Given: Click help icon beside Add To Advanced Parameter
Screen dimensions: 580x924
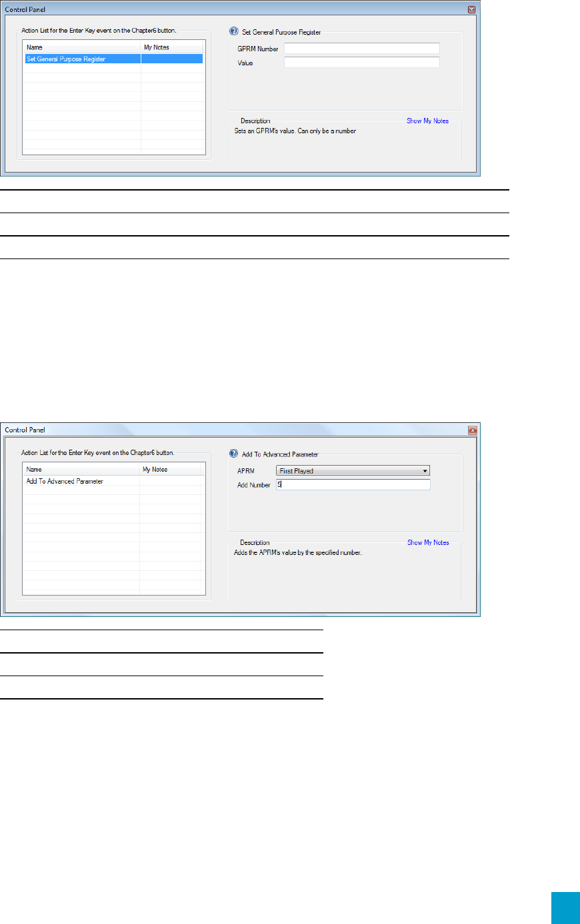Looking at the screenshot, I should (233, 454).
